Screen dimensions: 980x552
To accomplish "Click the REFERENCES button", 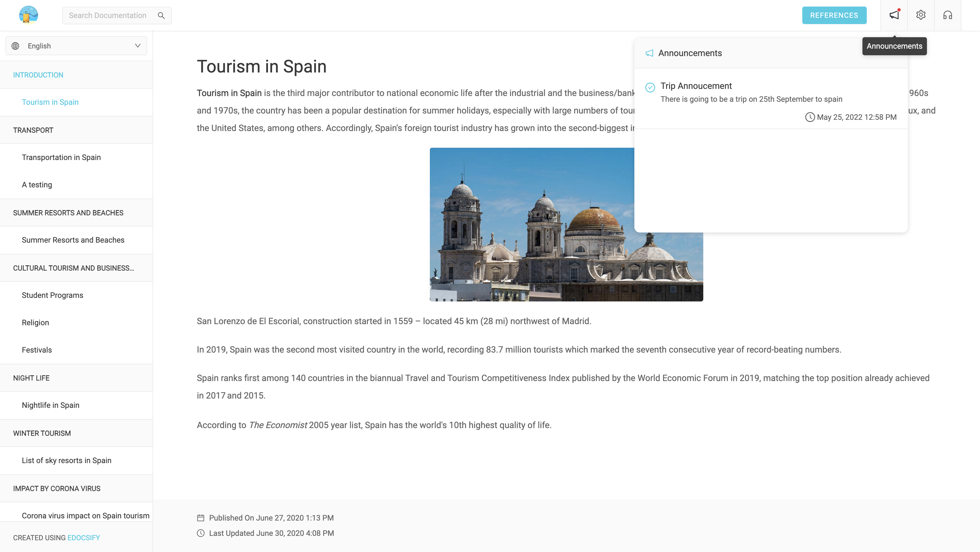I will (x=834, y=15).
